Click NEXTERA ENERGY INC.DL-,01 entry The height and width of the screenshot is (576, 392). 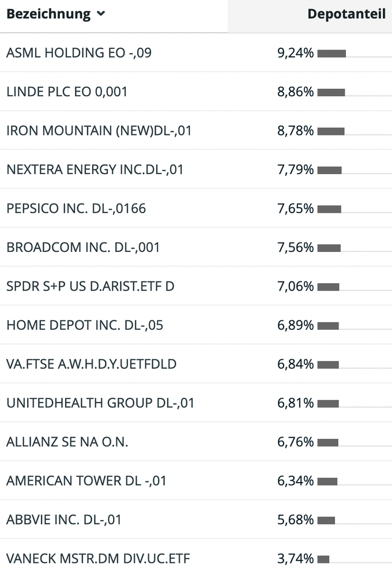click(95, 170)
